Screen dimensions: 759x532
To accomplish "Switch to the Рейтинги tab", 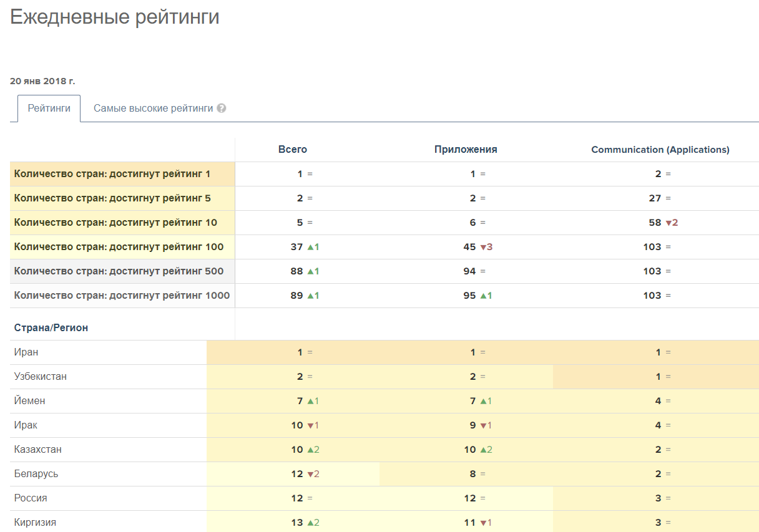I will [x=49, y=109].
